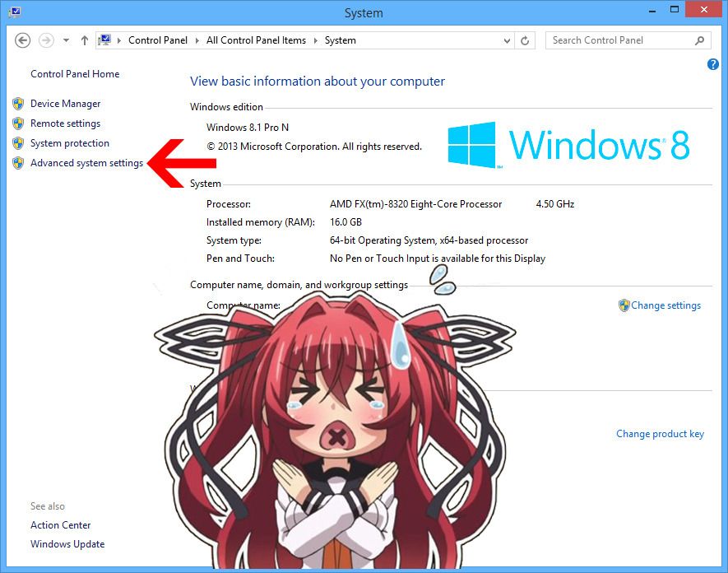This screenshot has width=728, height=573.
Task: Focus the Search Control Panel field
Action: coord(628,40)
